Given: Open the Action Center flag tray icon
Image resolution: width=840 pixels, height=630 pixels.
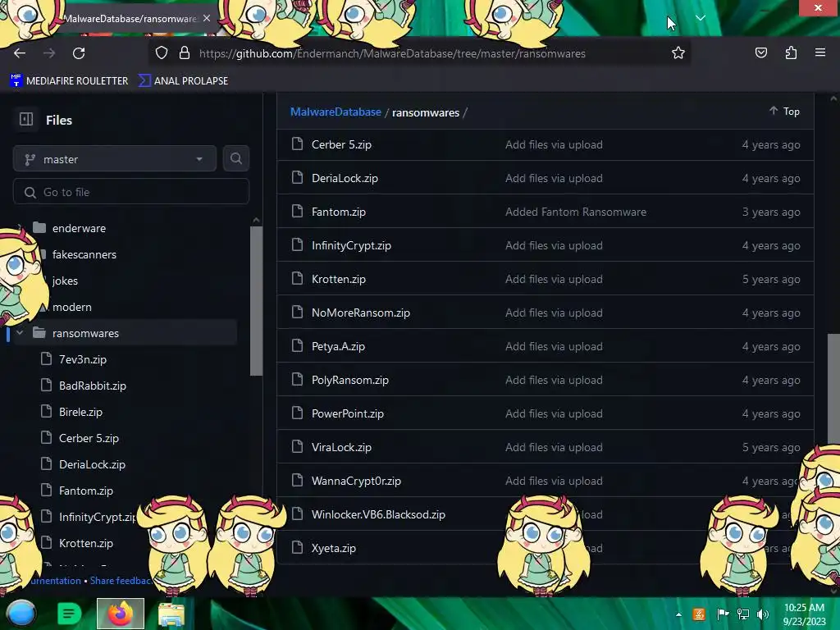Looking at the screenshot, I should 724,614.
